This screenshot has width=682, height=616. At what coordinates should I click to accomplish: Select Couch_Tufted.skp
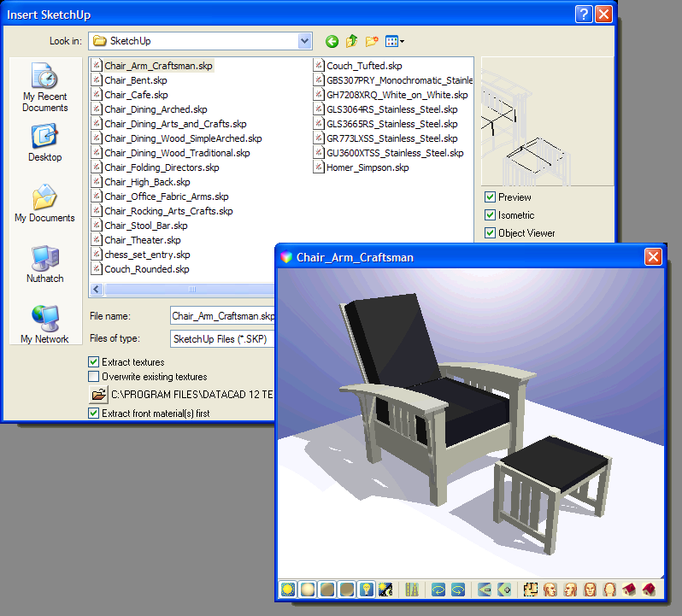pyautogui.click(x=358, y=66)
